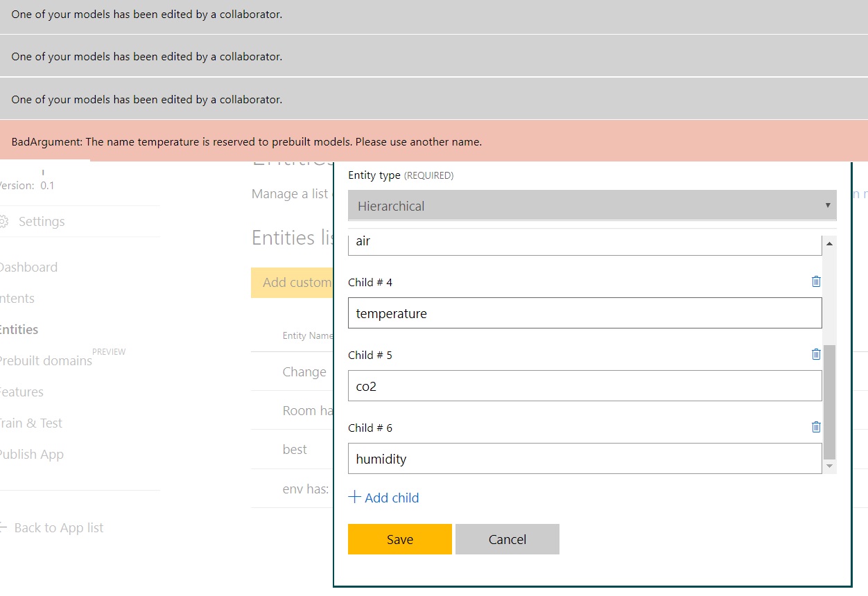Click the humidity child name field

[584, 459]
